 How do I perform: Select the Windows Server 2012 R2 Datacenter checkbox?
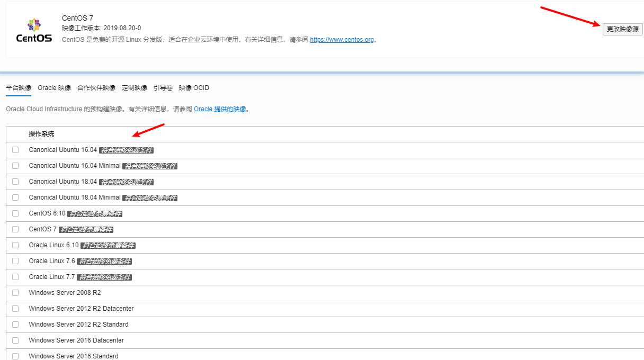[x=15, y=309]
